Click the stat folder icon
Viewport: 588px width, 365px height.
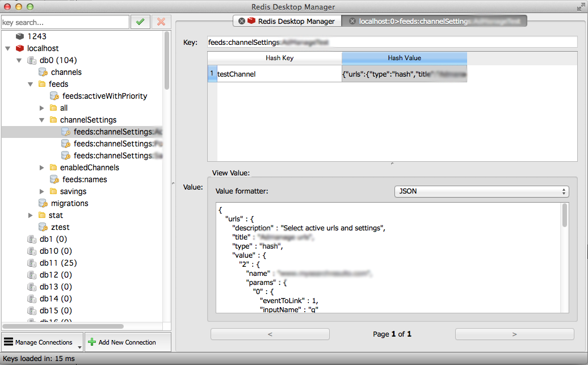[x=42, y=215]
